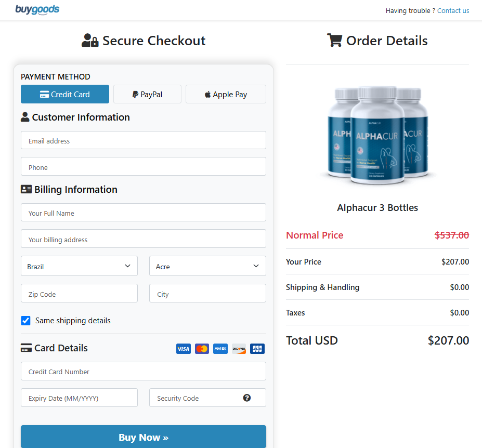The width and height of the screenshot is (482, 448).
Task: Select the Credit Card payment tab
Action: [x=65, y=94]
